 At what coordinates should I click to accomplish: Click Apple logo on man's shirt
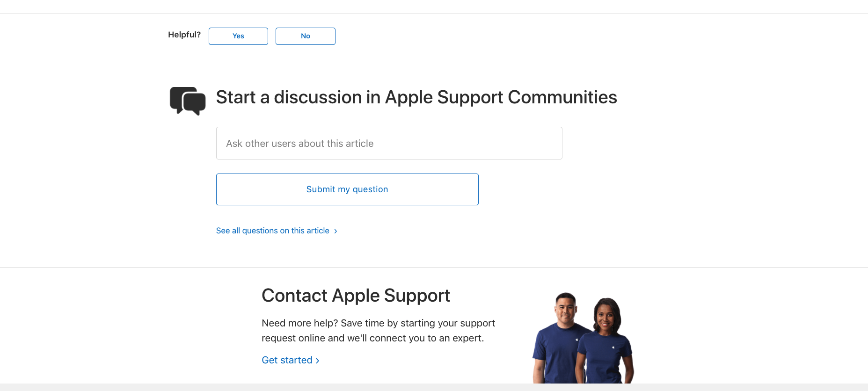click(x=576, y=340)
